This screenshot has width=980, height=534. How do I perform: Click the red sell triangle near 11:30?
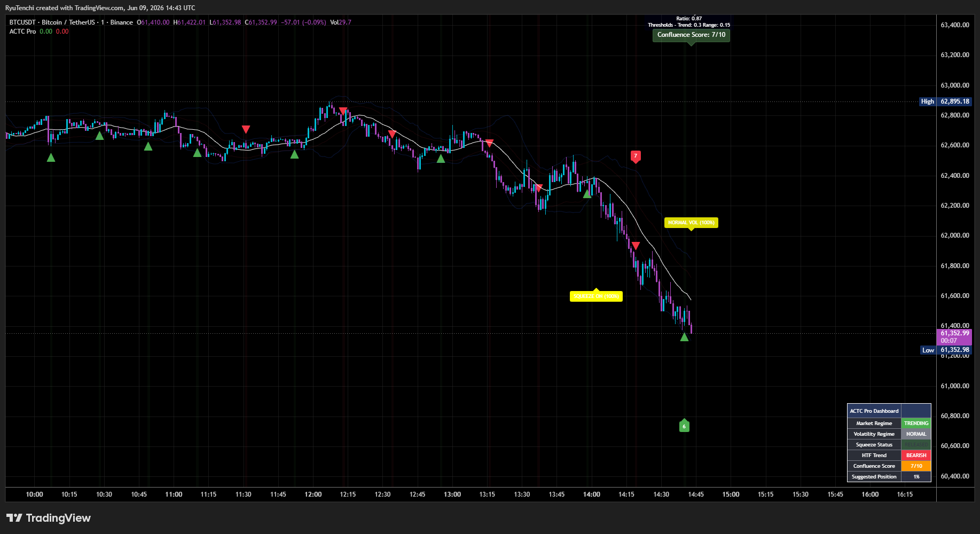click(x=246, y=129)
